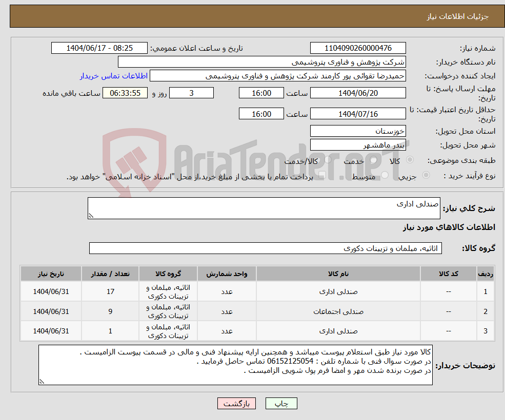Click price validity date 1404/07/16
Viewport: 505px width, 420px height.
tap(358, 114)
